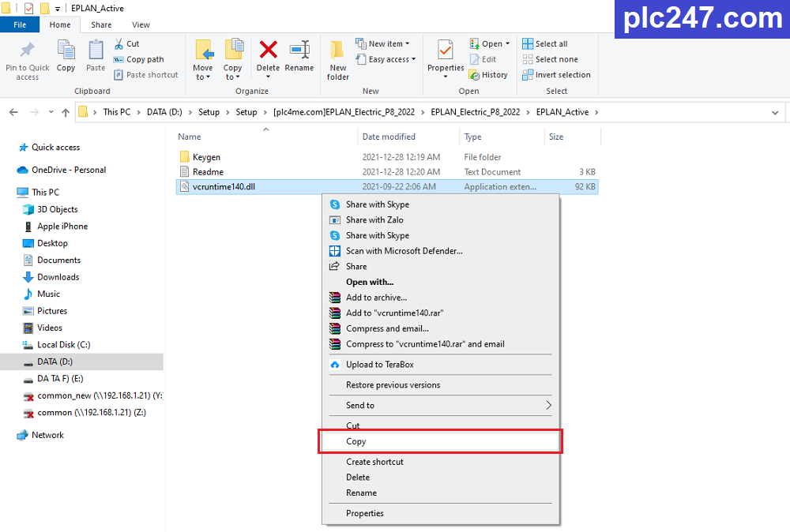Click Select all in ribbon
The image size is (790, 532).
coord(545,43)
